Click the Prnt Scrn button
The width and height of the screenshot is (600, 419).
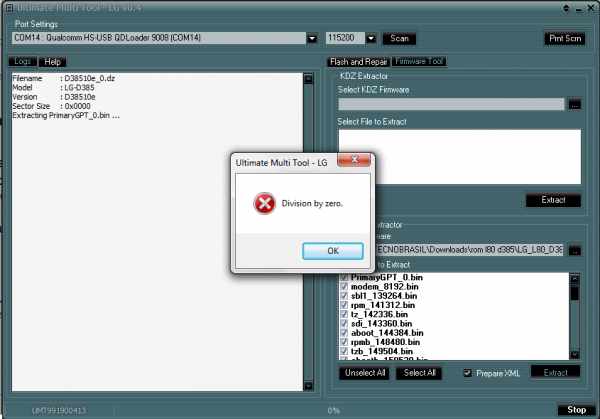(x=565, y=38)
